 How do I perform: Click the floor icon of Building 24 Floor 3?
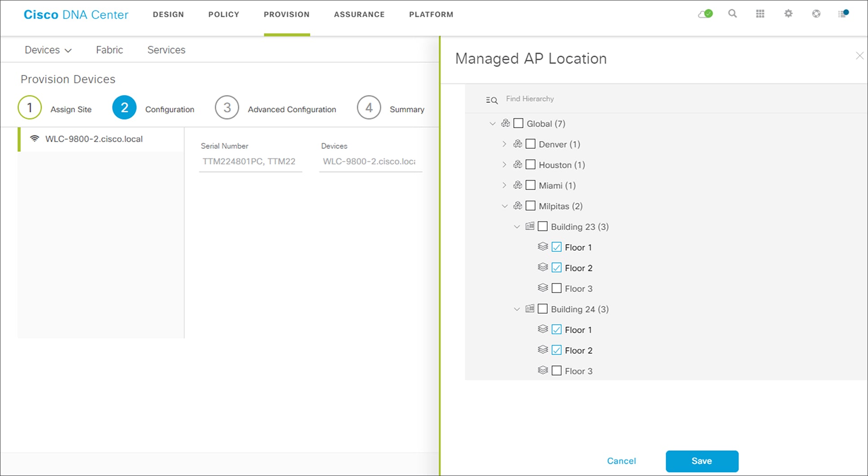543,370
